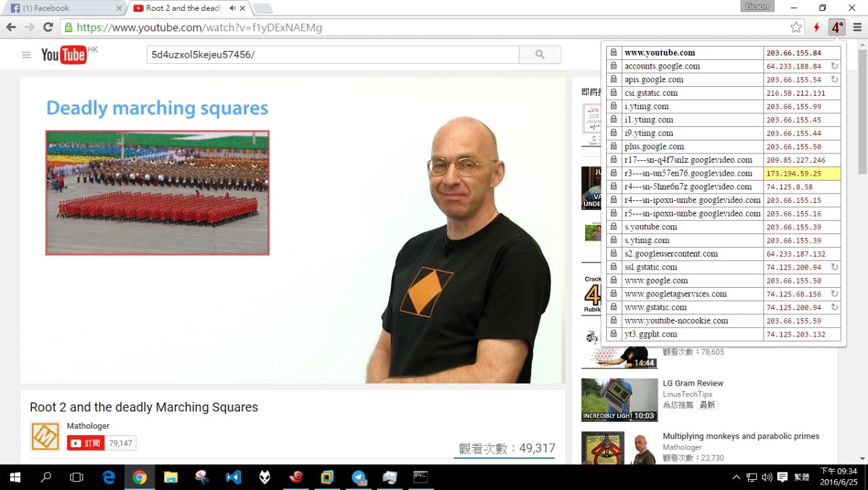Image resolution: width=868 pixels, height=490 pixels.
Task: Open Visual Studio Code from the taskbar
Action: [x=233, y=477]
